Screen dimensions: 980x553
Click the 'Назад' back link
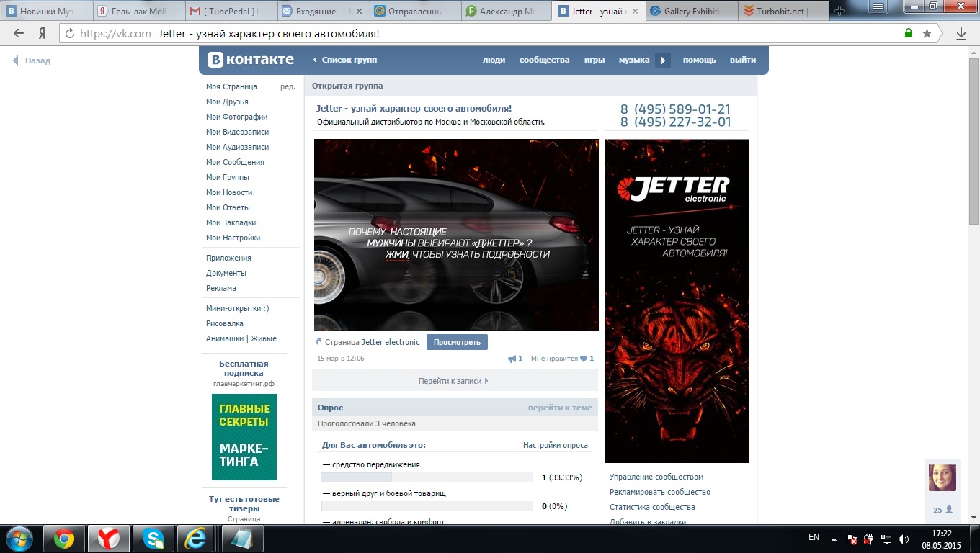(x=32, y=60)
